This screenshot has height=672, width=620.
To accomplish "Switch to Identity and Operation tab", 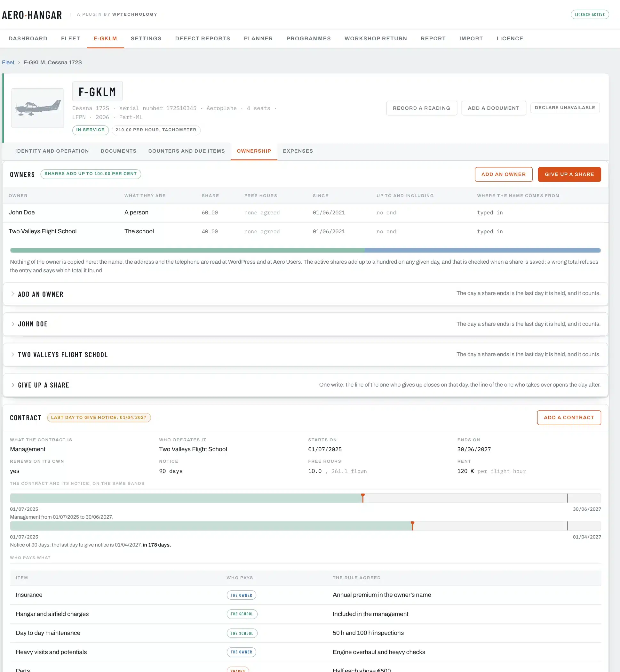I will point(52,151).
